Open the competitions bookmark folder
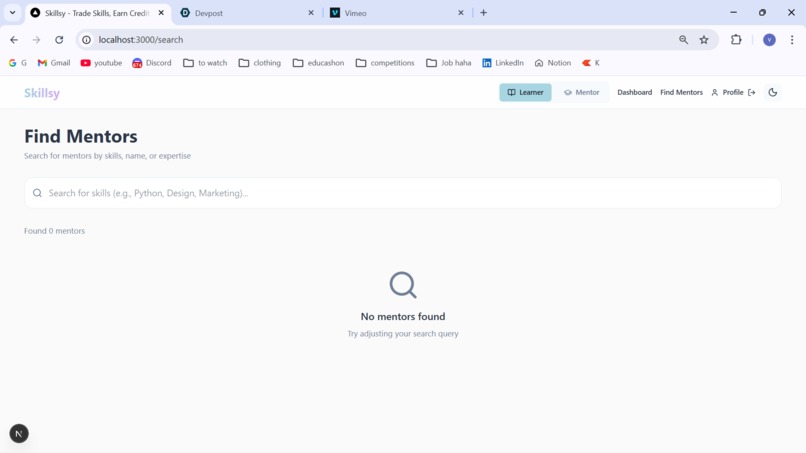Viewport: 806px width, 453px height. click(x=385, y=63)
